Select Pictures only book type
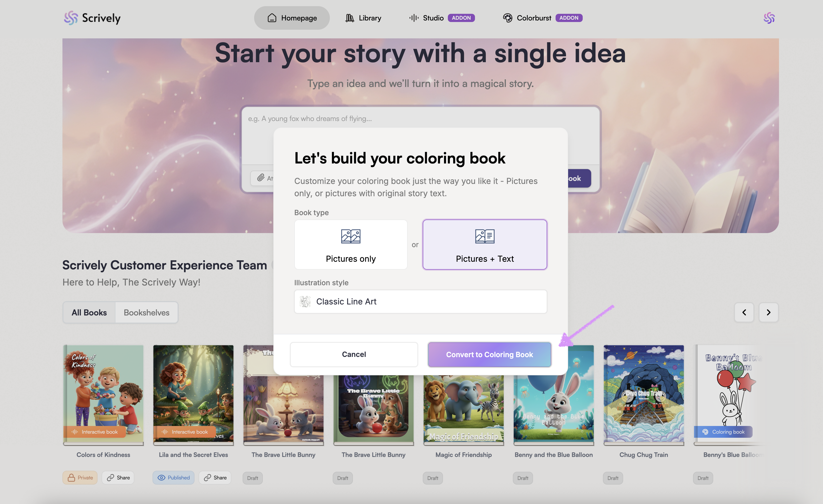 tap(351, 245)
